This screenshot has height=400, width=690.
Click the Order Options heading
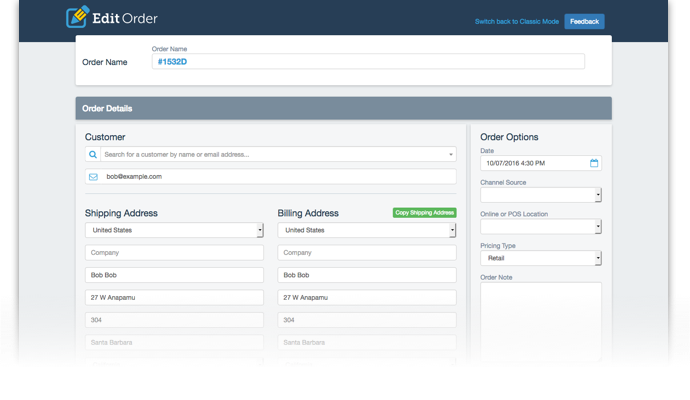pos(509,137)
